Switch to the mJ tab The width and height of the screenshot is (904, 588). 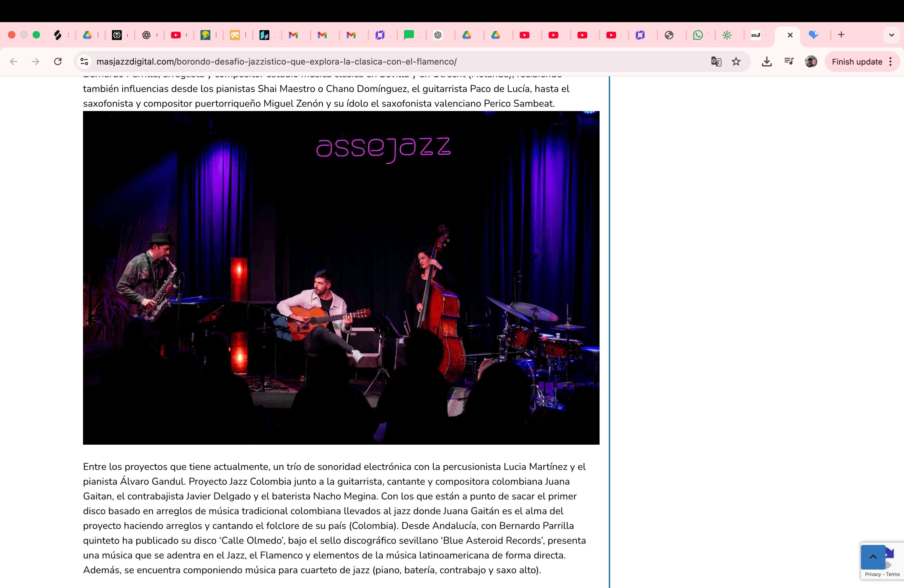click(756, 35)
